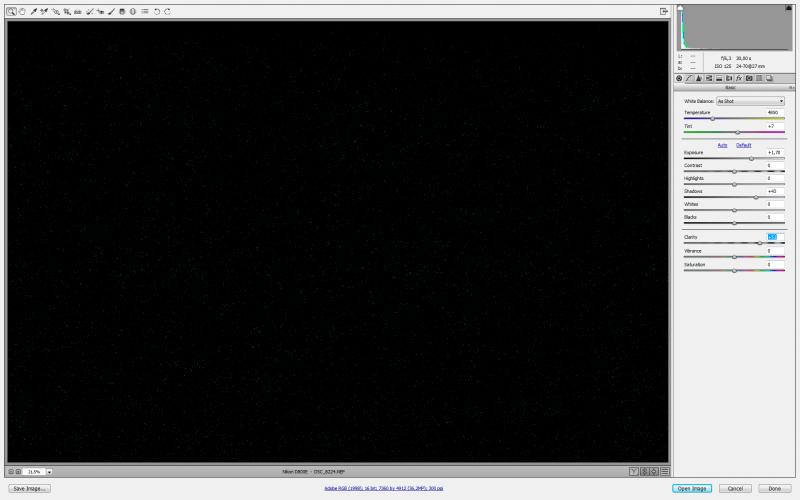Click the Blacks slider handle
800x500 pixels.
click(x=734, y=223)
